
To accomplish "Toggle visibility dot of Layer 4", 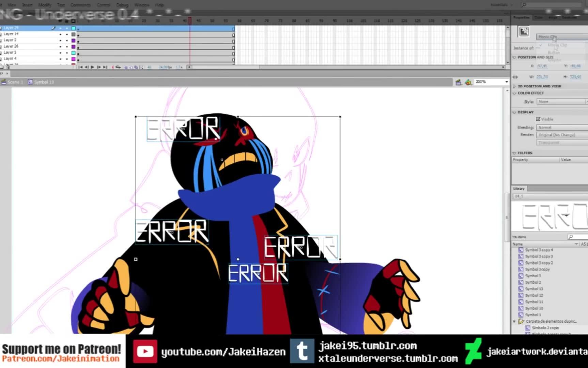I will (x=60, y=59).
